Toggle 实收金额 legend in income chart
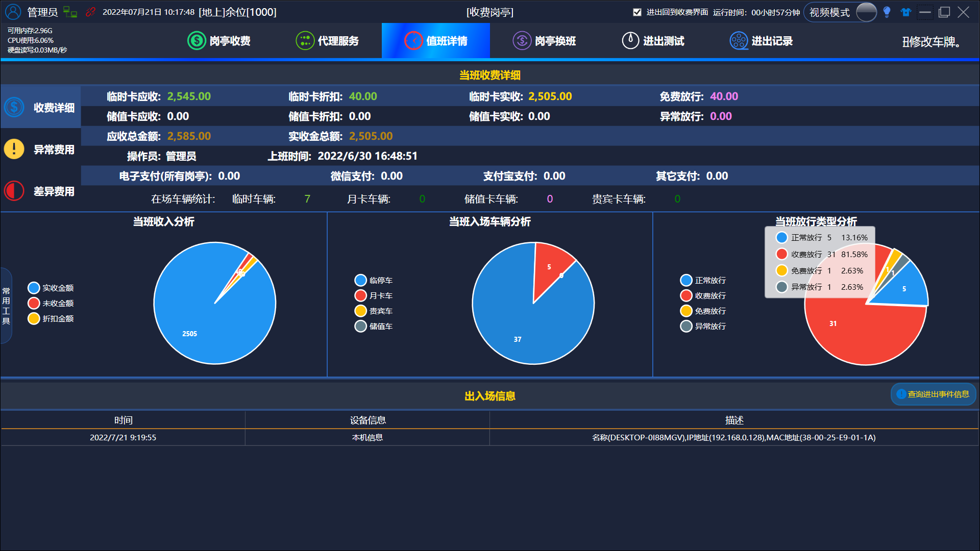Viewport: 980px width, 551px height. (51, 288)
